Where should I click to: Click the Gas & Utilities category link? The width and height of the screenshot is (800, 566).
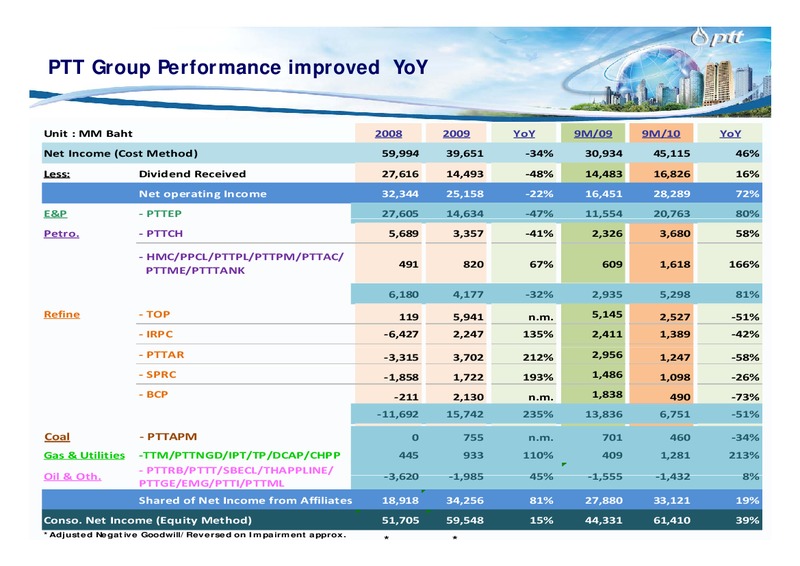coord(84,455)
